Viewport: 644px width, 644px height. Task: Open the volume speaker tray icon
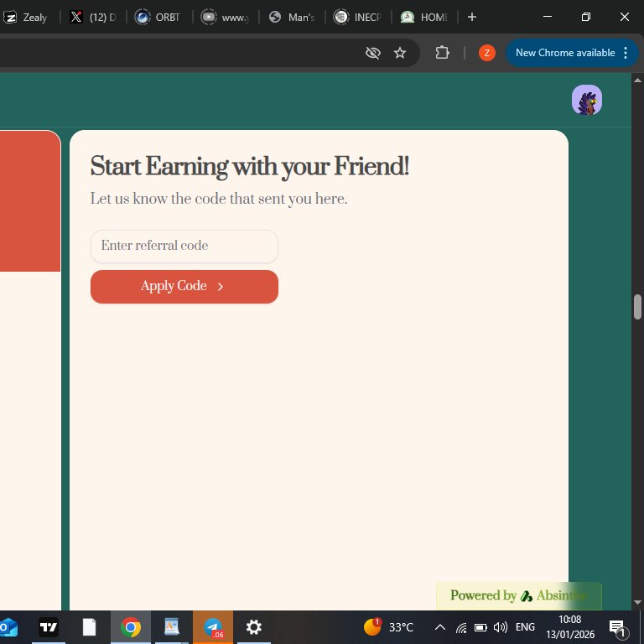pyautogui.click(x=501, y=627)
